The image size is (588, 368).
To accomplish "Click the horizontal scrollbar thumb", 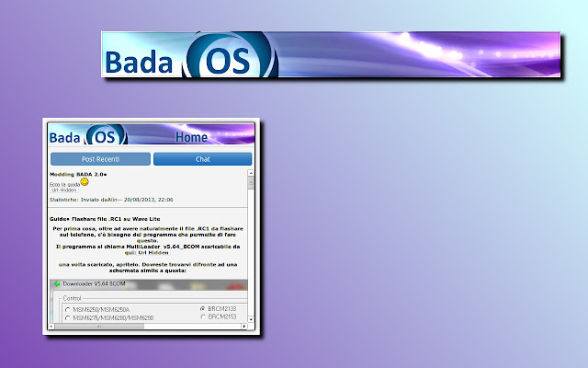I will [99, 327].
